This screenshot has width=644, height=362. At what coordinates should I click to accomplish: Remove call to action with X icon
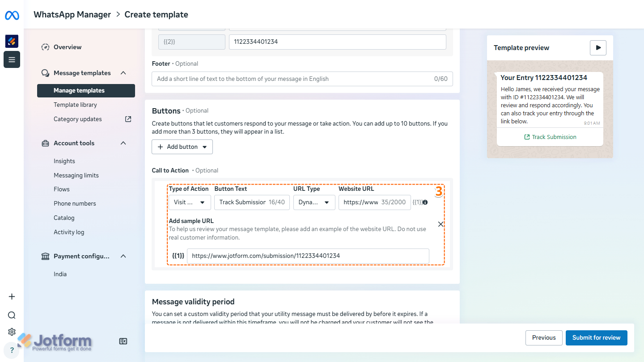pyautogui.click(x=441, y=224)
